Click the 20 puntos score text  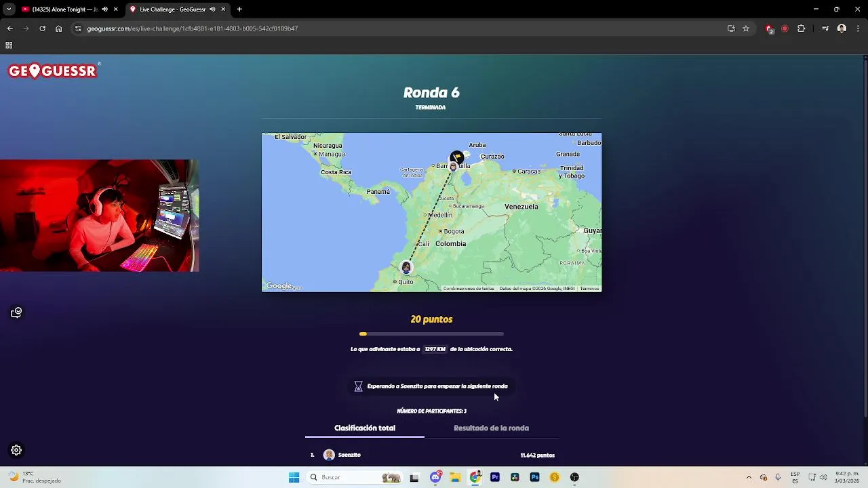coord(431,319)
